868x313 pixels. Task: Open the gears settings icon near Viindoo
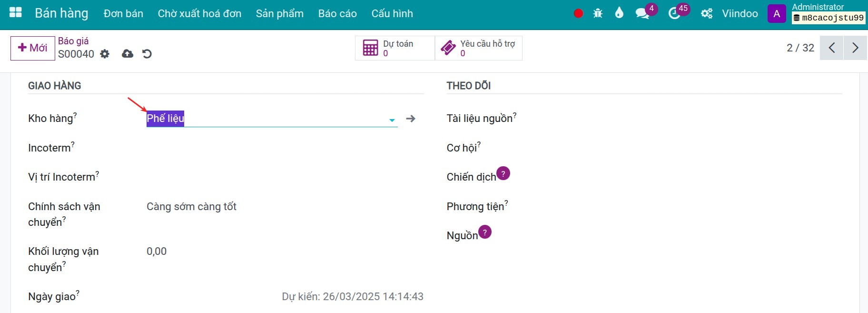click(x=707, y=13)
